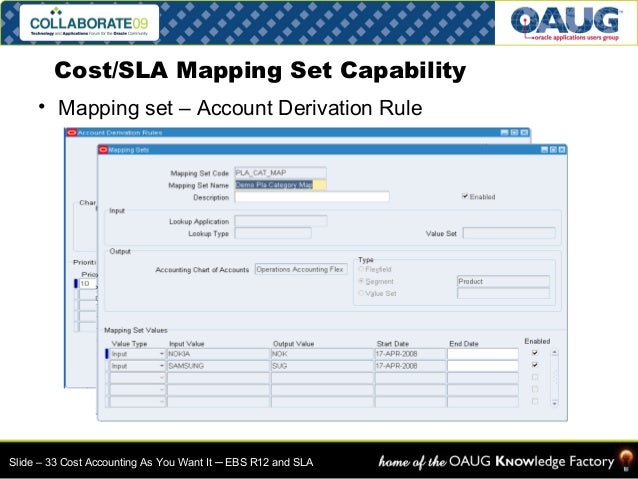
Task: Click the Value Type column header
Action: (129, 343)
